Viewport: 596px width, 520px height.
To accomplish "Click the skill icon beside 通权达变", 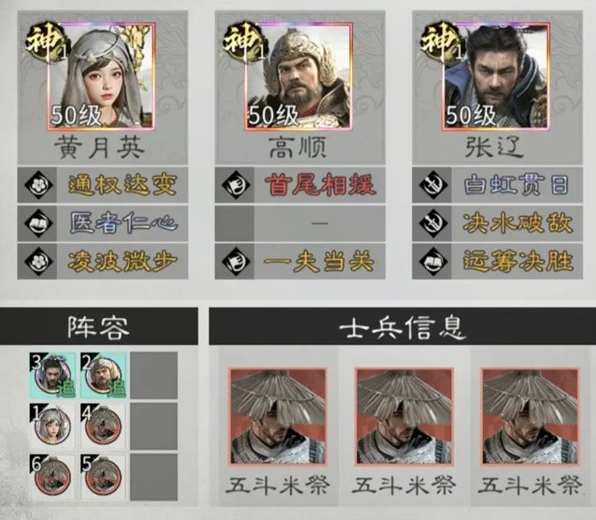I will (x=38, y=185).
